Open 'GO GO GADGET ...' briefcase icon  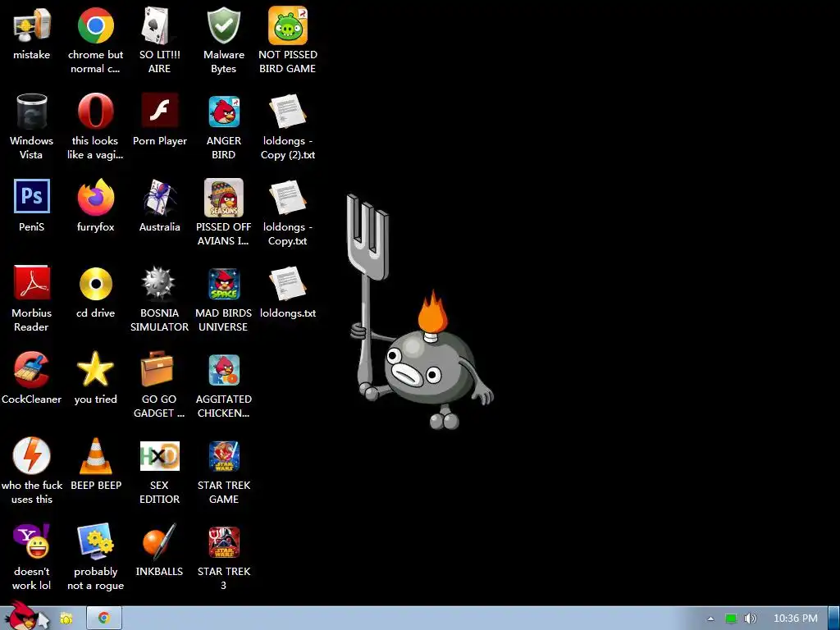(x=157, y=369)
